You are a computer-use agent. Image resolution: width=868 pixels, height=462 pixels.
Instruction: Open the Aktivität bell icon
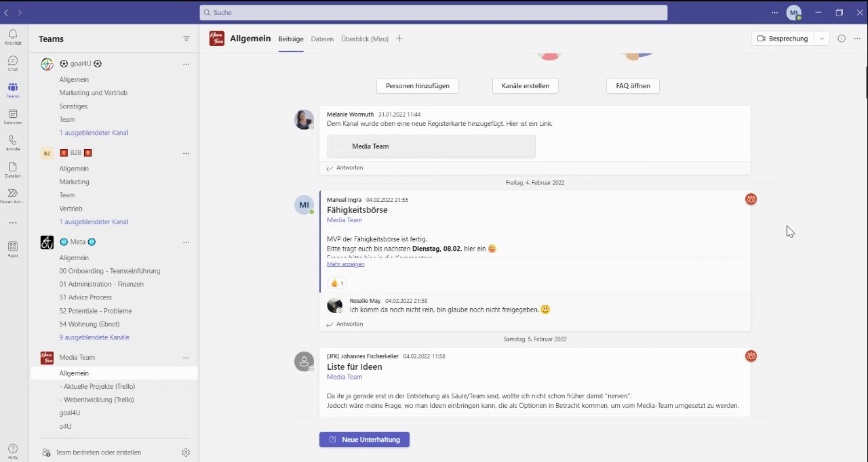coord(13,37)
